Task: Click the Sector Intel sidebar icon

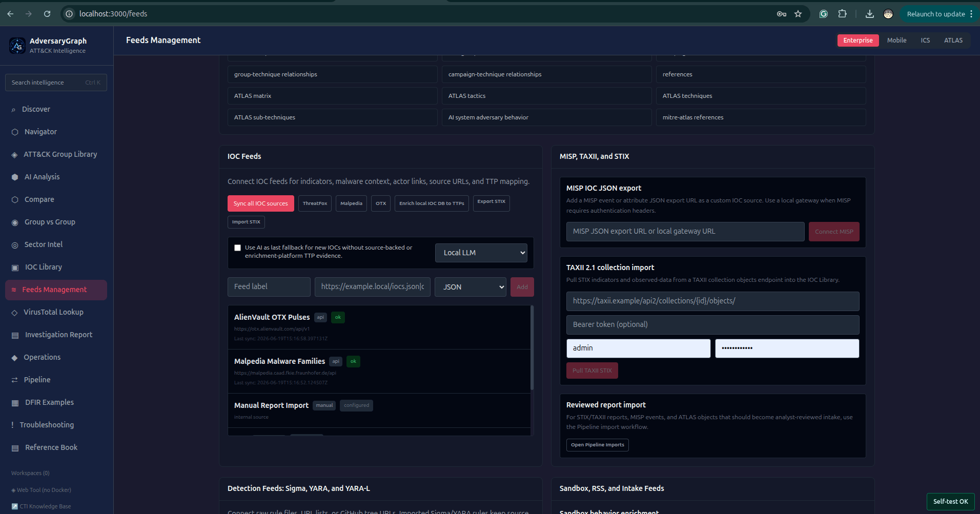Action: point(15,245)
